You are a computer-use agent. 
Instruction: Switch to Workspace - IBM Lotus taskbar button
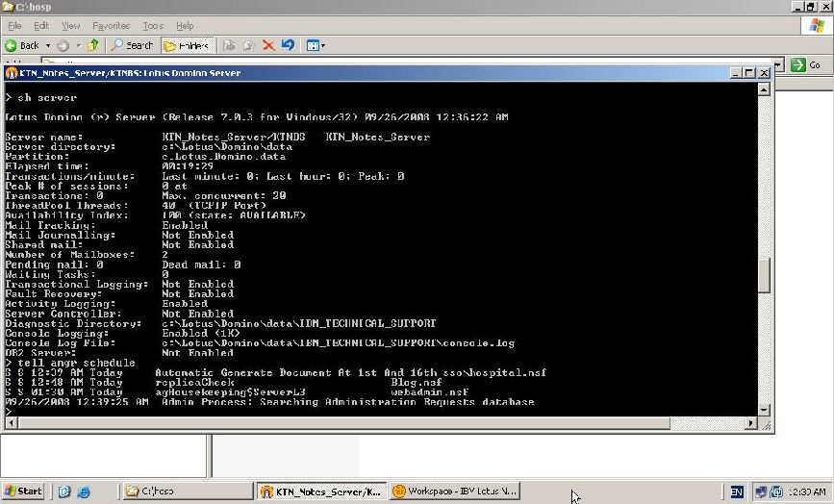click(x=455, y=491)
